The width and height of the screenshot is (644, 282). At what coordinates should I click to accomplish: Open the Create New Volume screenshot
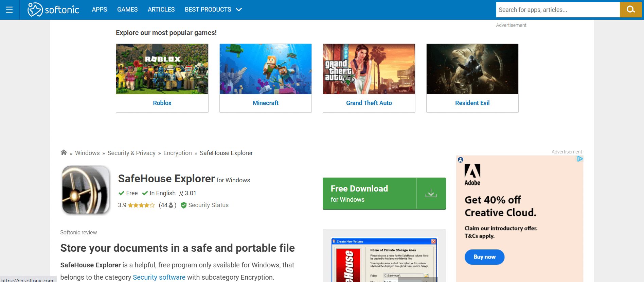[x=384, y=260]
